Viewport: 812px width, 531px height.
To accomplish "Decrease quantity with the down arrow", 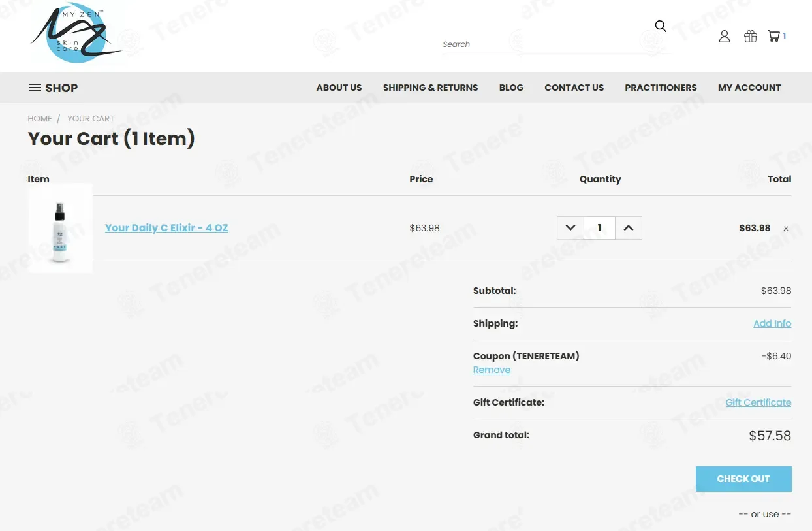I will (x=570, y=228).
